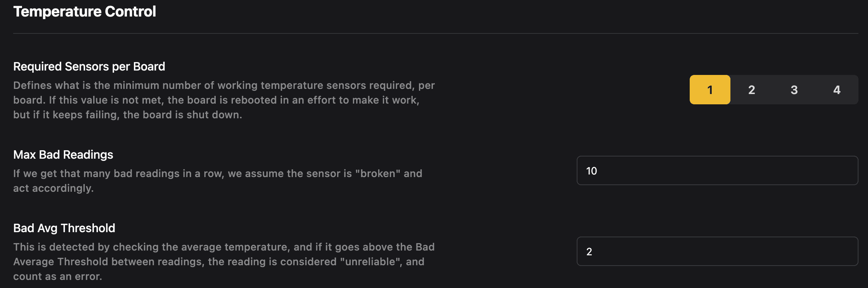Click the divider below Temperature Control

click(x=434, y=33)
